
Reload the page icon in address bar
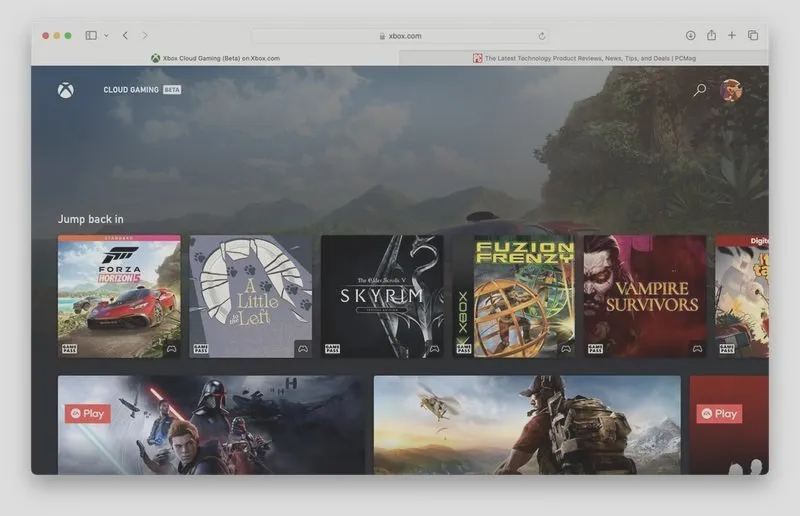click(542, 36)
